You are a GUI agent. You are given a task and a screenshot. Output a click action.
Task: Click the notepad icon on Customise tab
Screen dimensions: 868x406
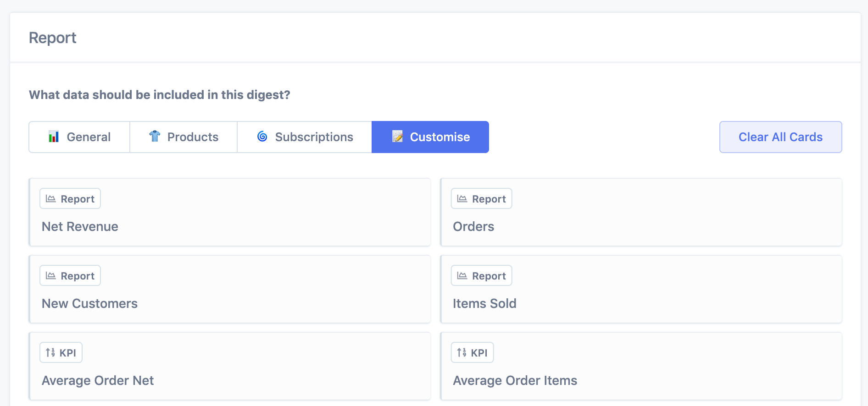(x=397, y=137)
